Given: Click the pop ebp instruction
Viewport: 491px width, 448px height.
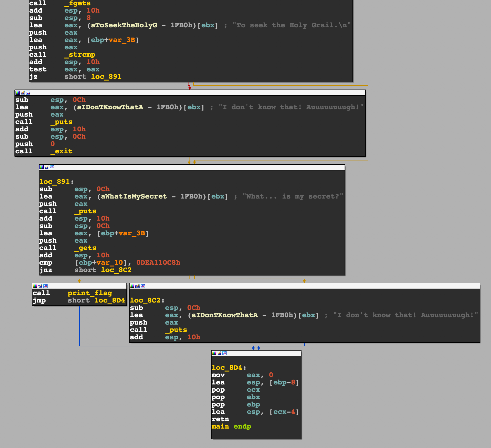Looking at the screenshot, I should [236, 404].
